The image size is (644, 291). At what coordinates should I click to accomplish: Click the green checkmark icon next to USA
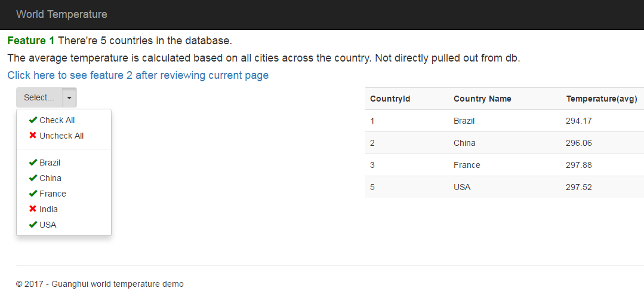click(33, 225)
